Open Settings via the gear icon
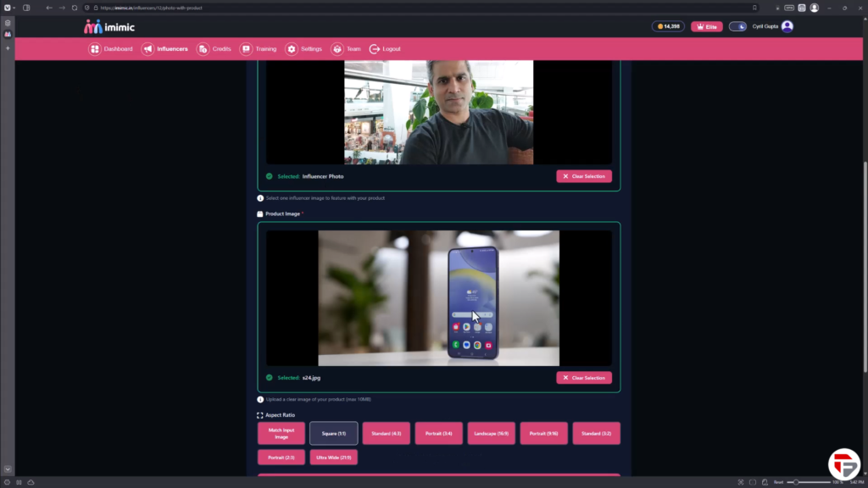 [x=292, y=49]
